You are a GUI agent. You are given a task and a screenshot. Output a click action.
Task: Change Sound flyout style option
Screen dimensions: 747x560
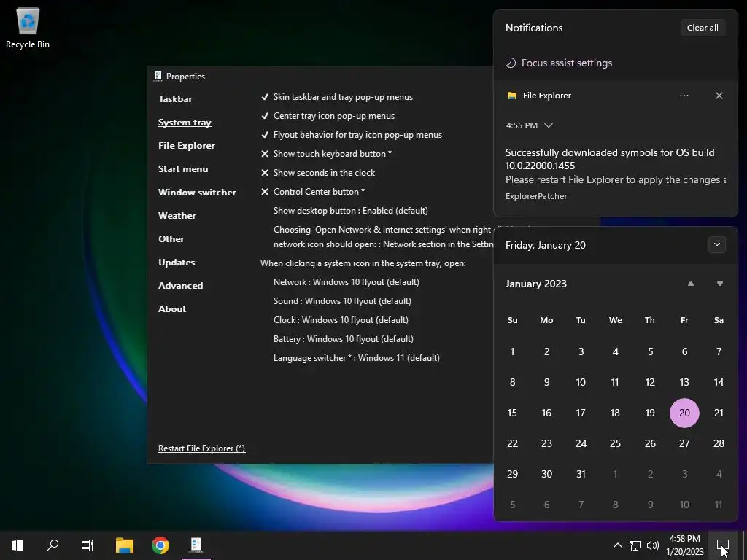[x=342, y=301]
